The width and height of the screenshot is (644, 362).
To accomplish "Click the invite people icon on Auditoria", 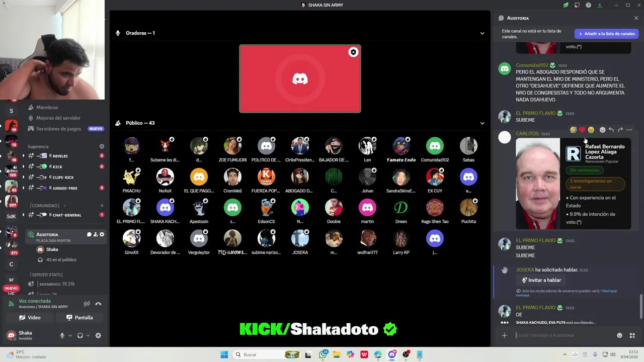I will (x=96, y=234).
